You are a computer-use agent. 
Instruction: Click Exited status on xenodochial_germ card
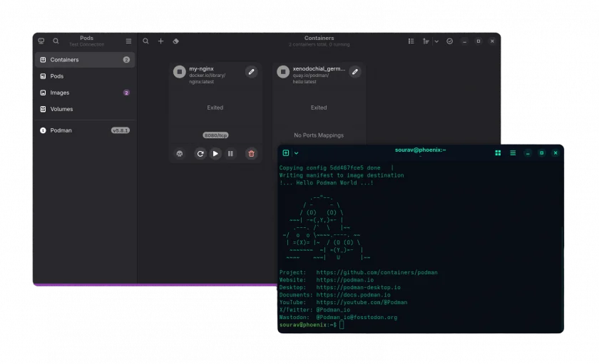point(319,108)
